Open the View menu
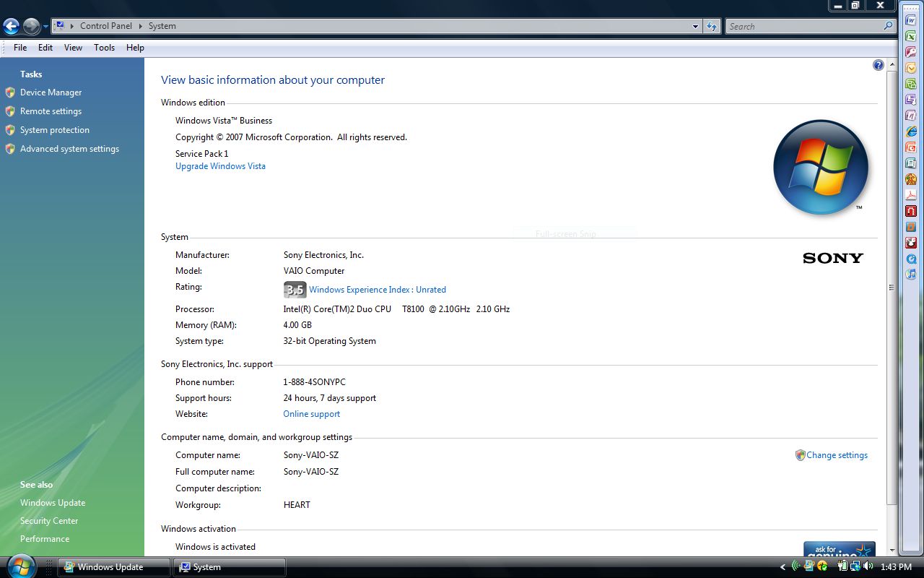Screen dimensions: 924x578 [73, 48]
